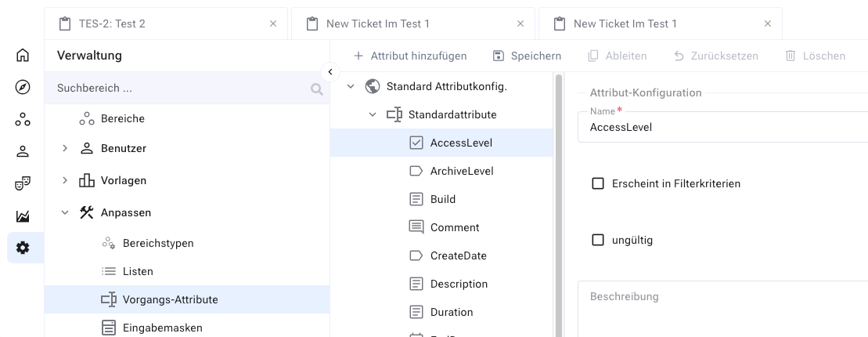Toggle the 'ungültig' checkbox
868x337 pixels.
[x=598, y=240]
